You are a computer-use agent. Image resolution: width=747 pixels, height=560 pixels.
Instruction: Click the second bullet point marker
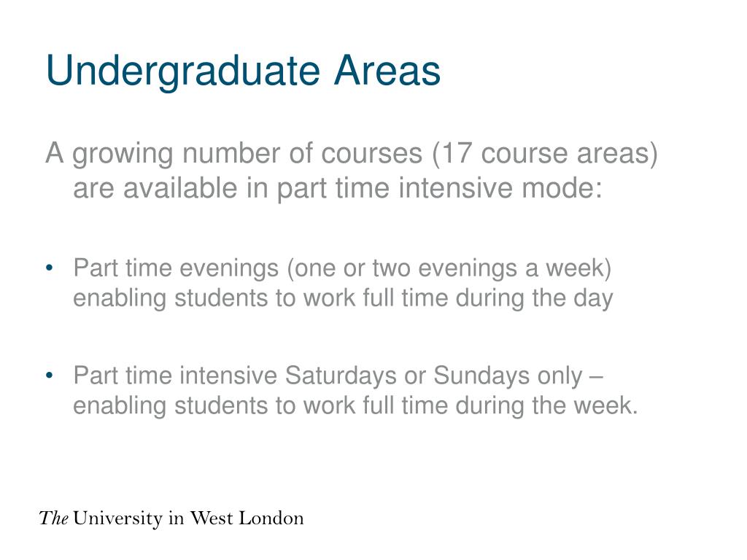(x=49, y=376)
